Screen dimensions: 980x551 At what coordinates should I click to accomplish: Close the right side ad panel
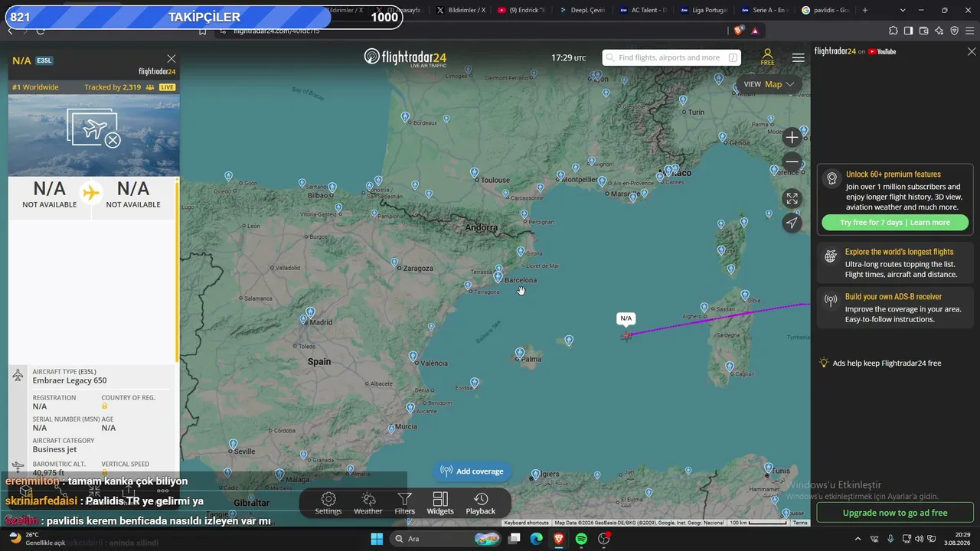(972, 52)
